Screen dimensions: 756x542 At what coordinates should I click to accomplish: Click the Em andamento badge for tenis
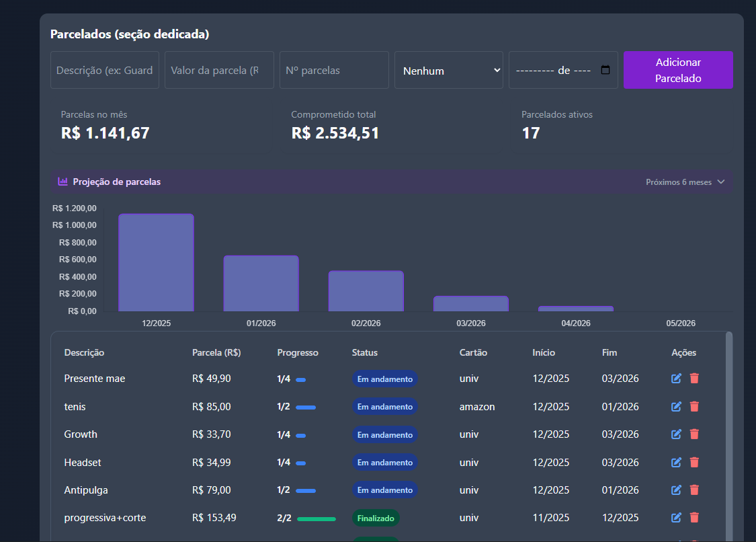point(384,407)
